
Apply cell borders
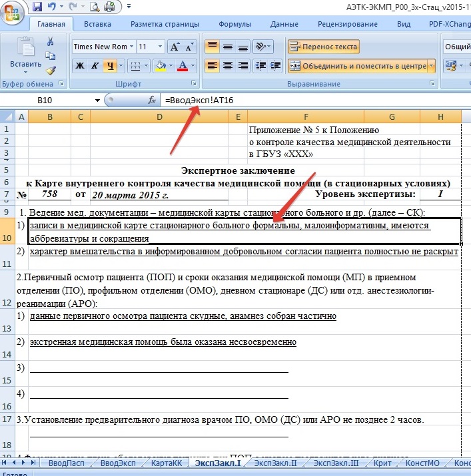(x=135, y=65)
